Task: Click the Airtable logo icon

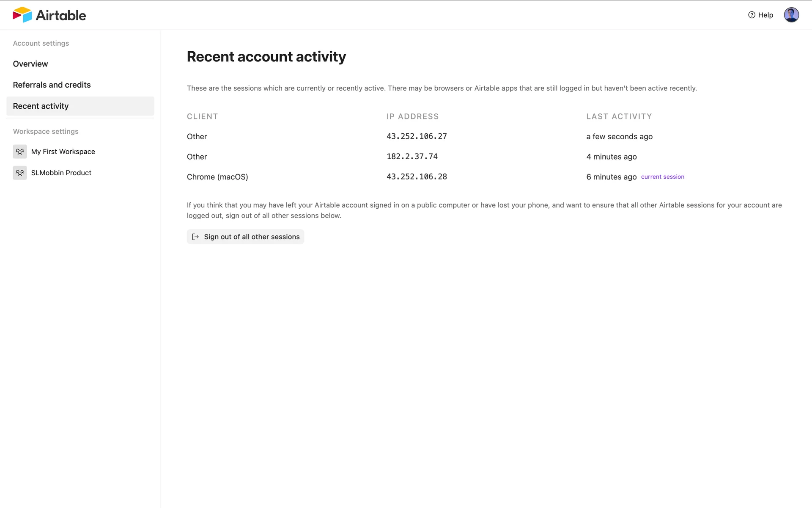Action: pyautogui.click(x=22, y=15)
